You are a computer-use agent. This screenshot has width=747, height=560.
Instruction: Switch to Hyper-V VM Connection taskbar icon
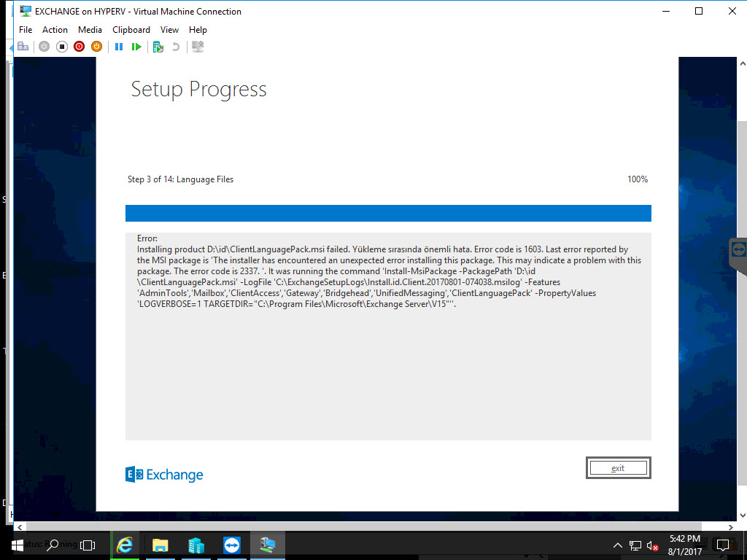(x=267, y=545)
